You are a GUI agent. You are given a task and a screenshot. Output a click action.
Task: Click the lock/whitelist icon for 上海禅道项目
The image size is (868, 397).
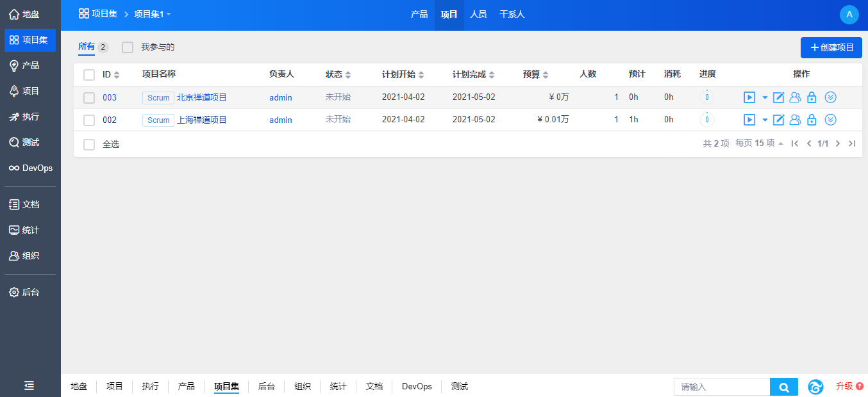(x=812, y=120)
